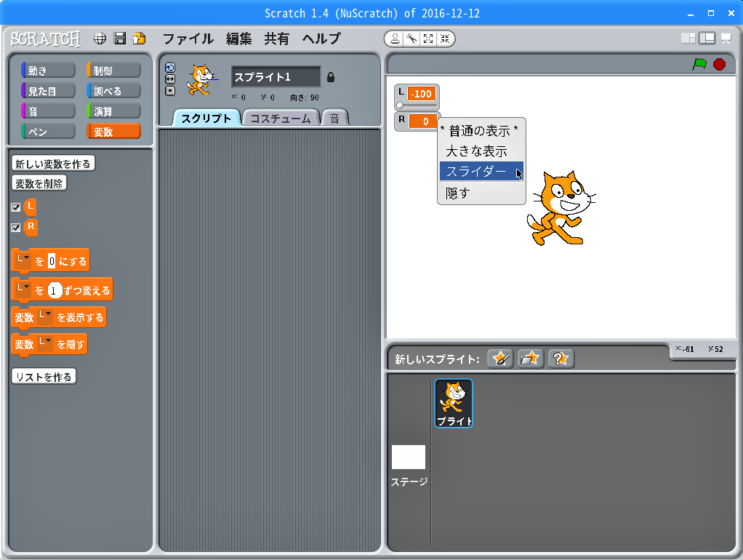Image resolution: width=743 pixels, height=560 pixels.
Task: Switch to full stage layout
Action: [707, 39]
